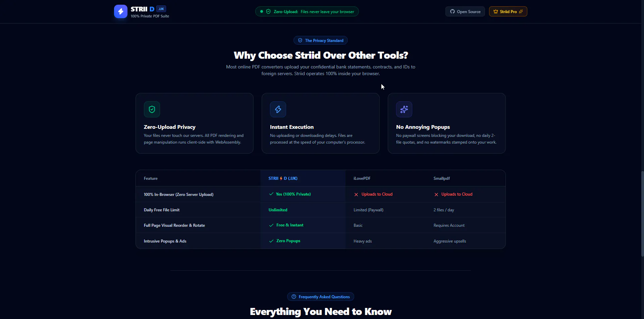Click the checkmark next to Zero Popups

271,241
